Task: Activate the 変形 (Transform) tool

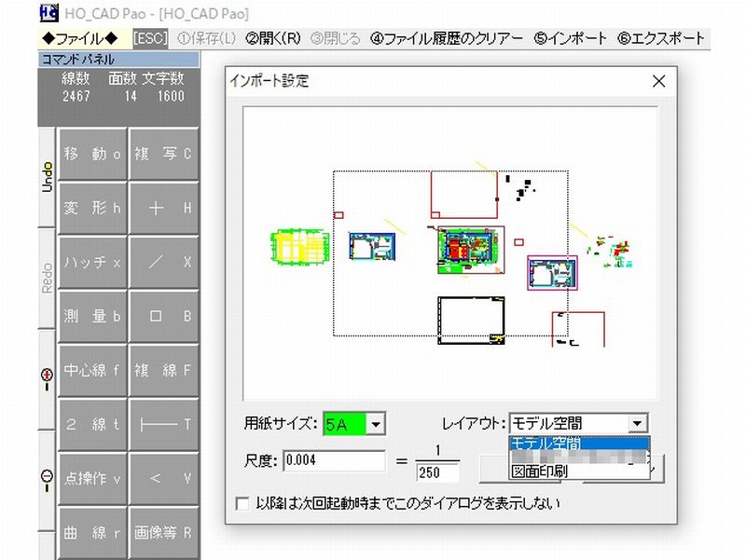Action: [92, 208]
